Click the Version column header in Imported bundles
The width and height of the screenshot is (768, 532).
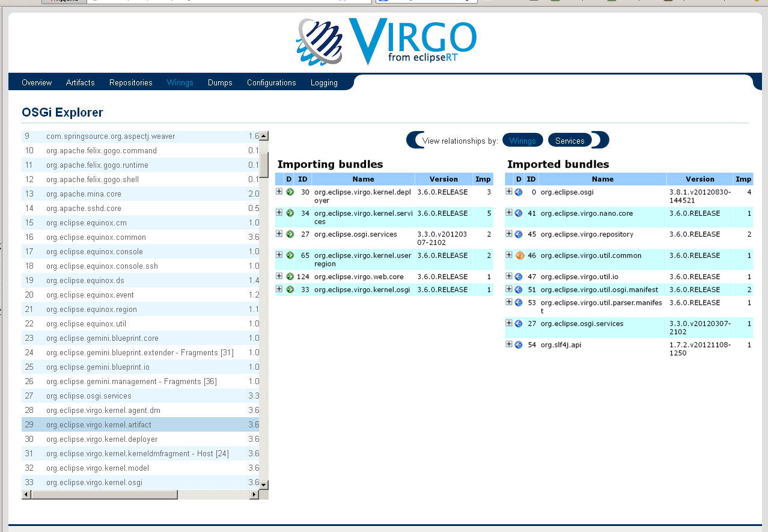coord(700,179)
